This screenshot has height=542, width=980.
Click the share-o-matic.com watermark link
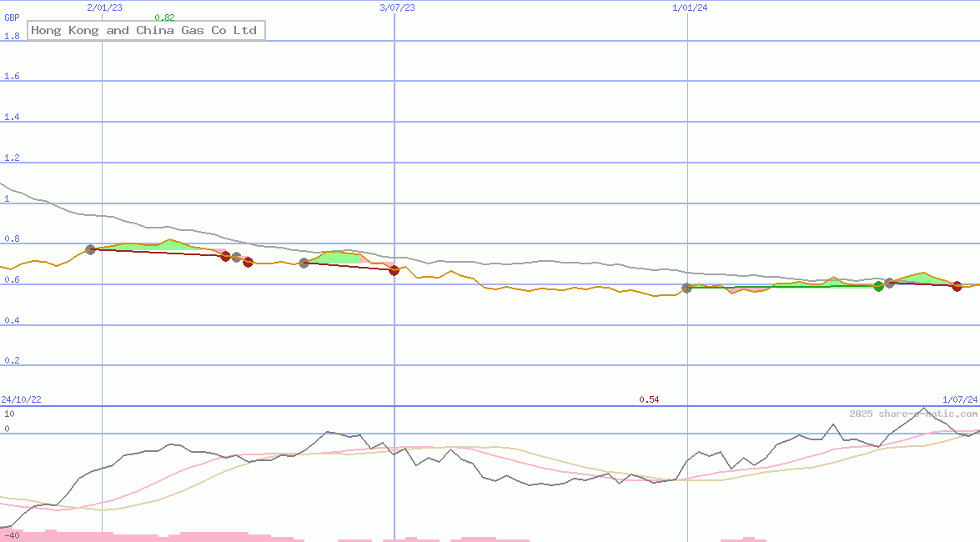tap(913, 414)
